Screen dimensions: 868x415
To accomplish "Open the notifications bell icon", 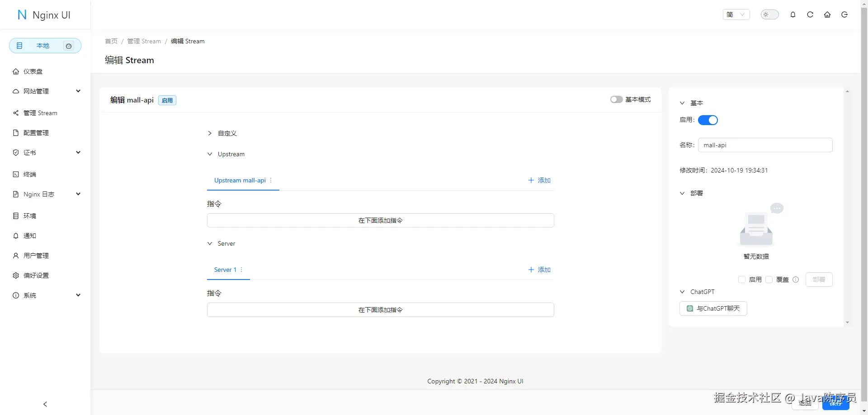I will (x=793, y=14).
